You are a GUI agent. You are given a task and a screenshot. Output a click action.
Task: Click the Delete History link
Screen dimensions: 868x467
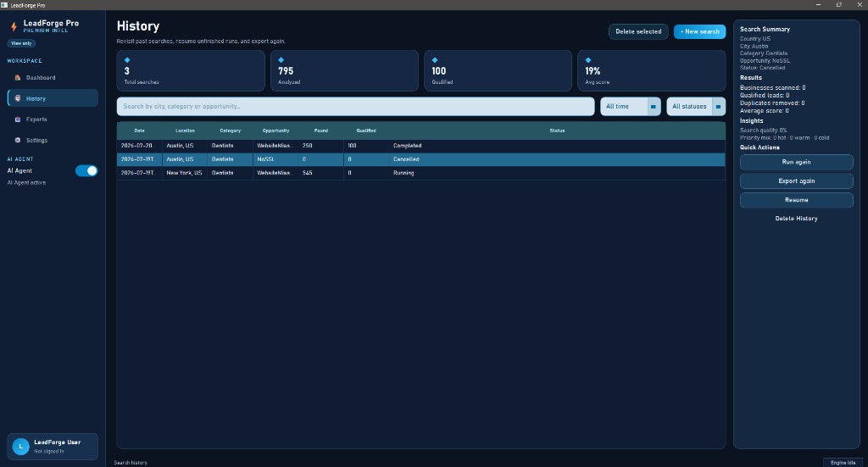(x=796, y=219)
